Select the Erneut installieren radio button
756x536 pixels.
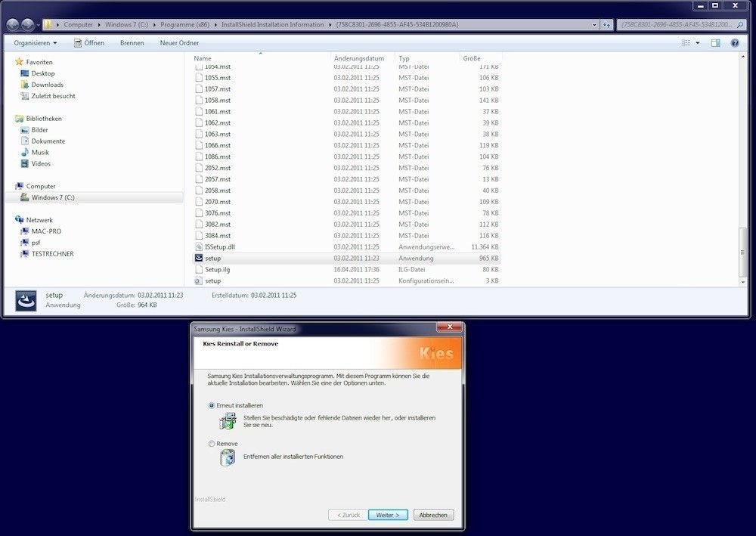(x=211, y=405)
